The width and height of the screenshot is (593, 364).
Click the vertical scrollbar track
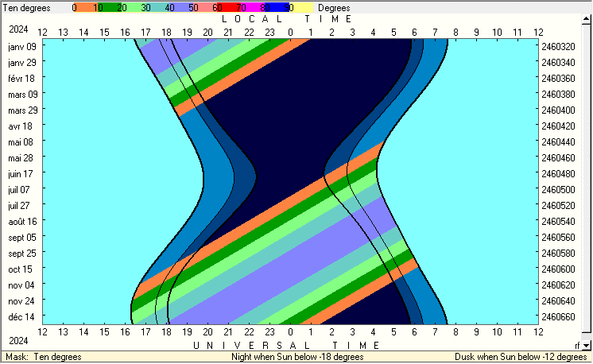coord(586,181)
